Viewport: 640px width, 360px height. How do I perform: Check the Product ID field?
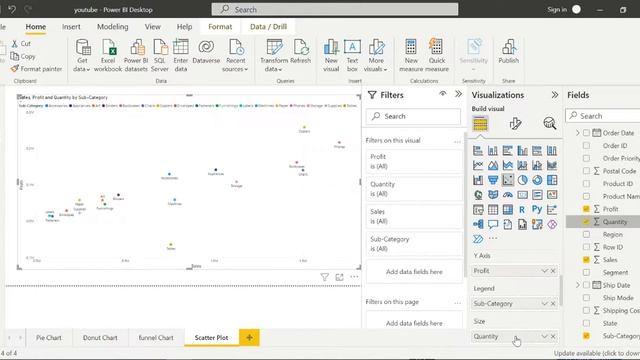[586, 184]
